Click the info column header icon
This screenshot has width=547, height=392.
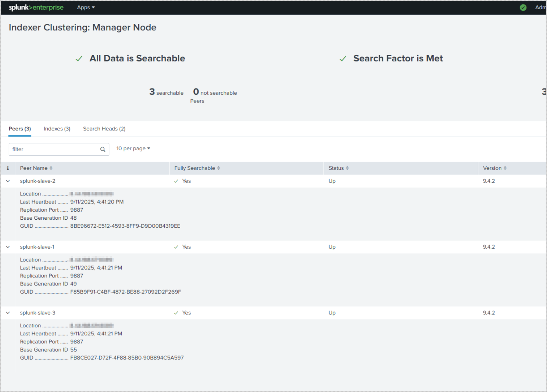click(x=8, y=168)
